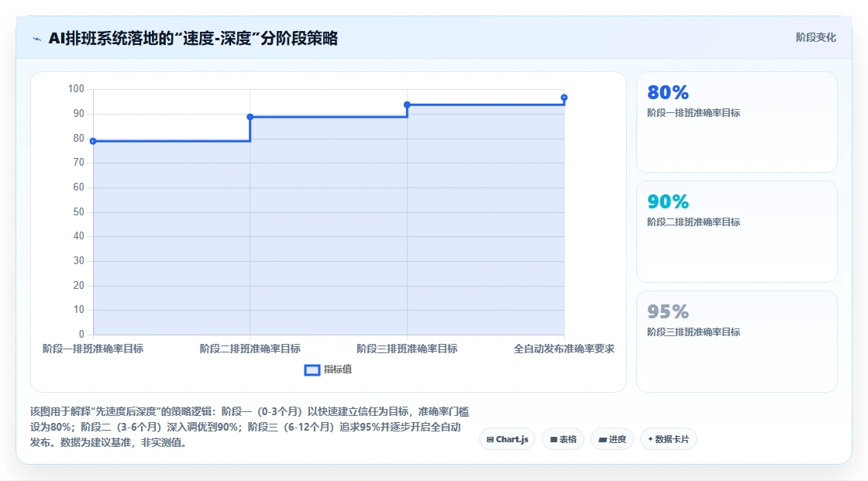Click the icon inside the 进度 tag
Image resolution: width=868 pixels, height=481 pixels.
tap(603, 439)
